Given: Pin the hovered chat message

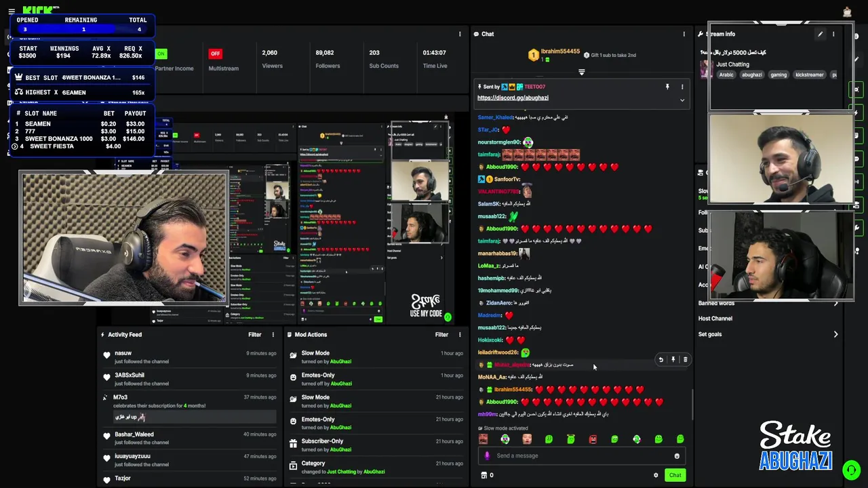Looking at the screenshot, I should pos(673,360).
